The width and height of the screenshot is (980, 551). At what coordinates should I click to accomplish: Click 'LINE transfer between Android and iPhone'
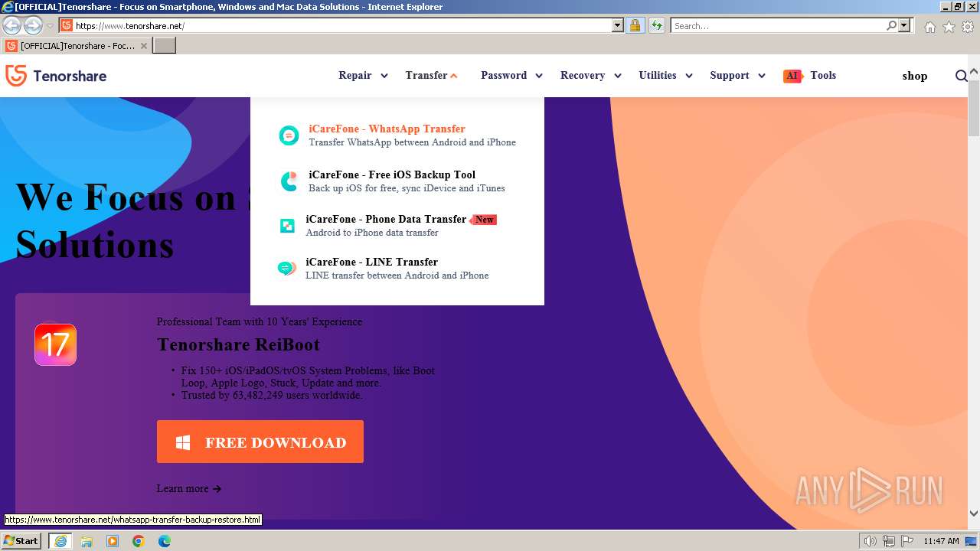pyautogui.click(x=397, y=275)
